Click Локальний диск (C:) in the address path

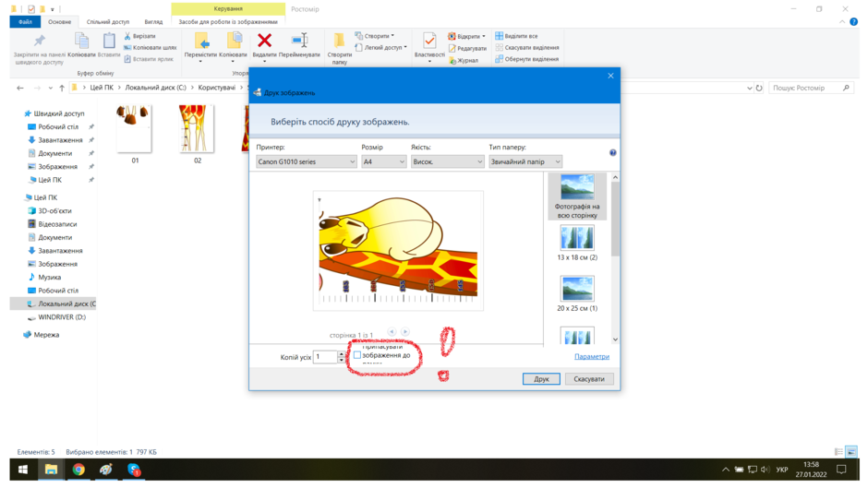(x=155, y=88)
